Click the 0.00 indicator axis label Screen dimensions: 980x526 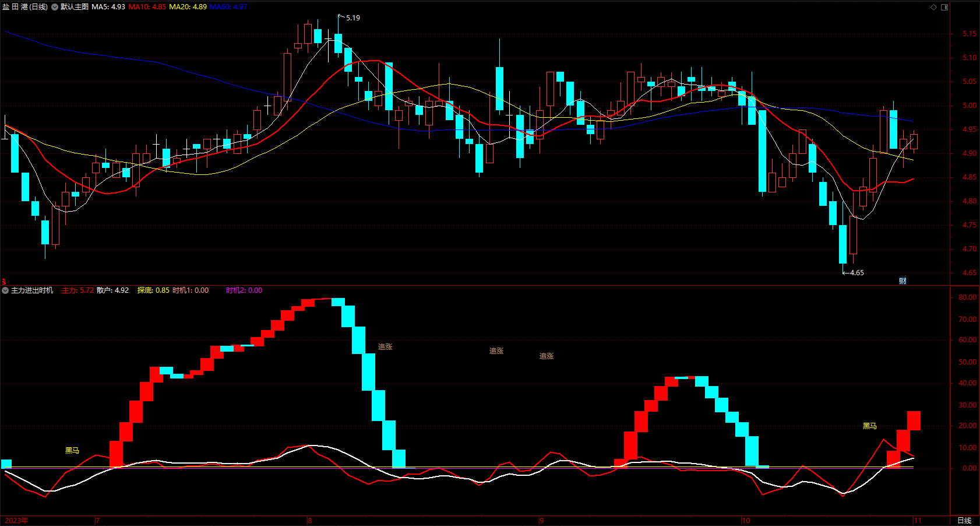970,468
